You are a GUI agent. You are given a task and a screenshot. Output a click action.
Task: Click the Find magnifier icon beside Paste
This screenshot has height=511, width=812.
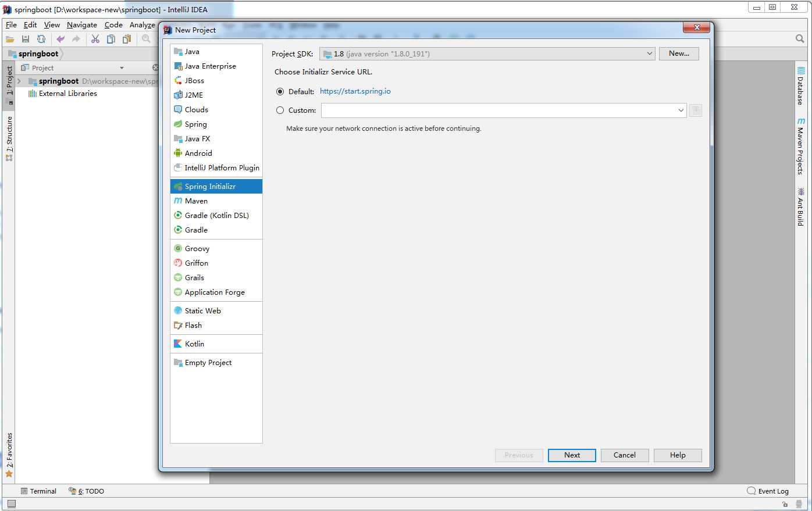coord(147,39)
